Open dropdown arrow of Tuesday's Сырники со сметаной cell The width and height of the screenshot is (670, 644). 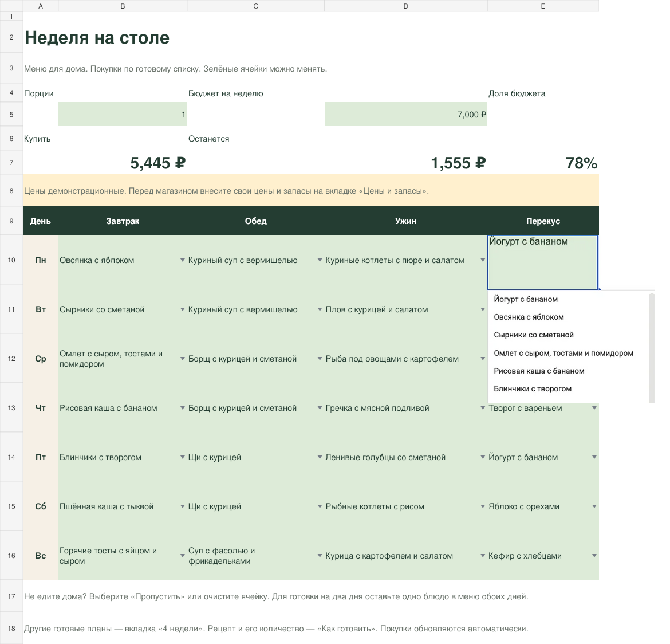[x=183, y=309]
